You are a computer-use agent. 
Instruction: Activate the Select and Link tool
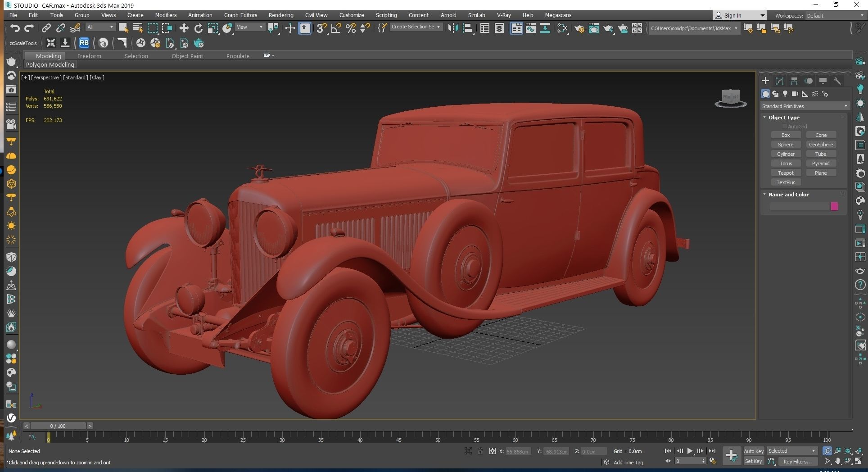pos(46,28)
